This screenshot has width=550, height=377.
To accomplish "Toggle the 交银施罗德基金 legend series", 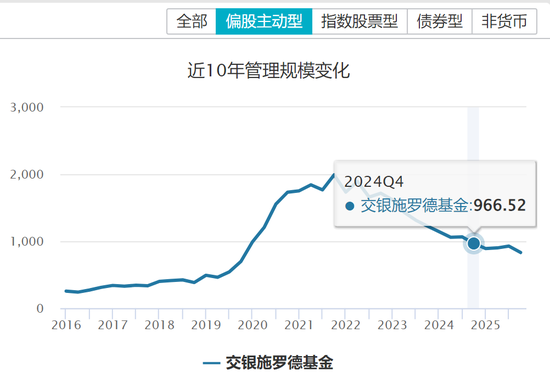I will [268, 363].
